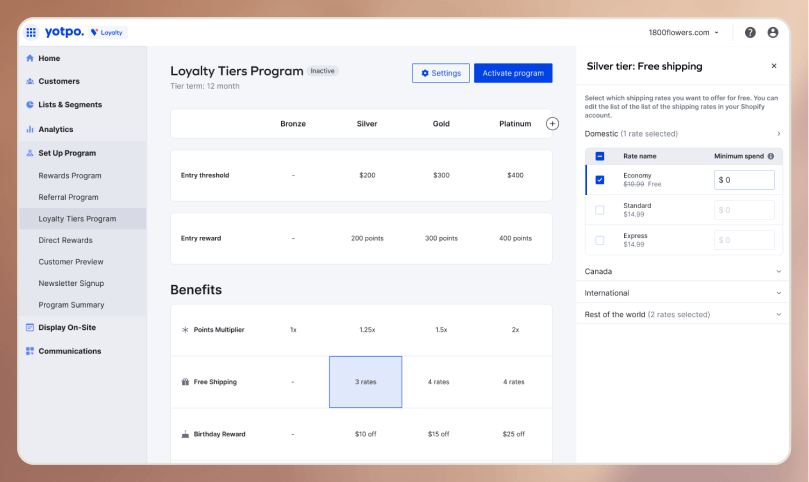Click the Economy minimum spend input field

(746, 180)
